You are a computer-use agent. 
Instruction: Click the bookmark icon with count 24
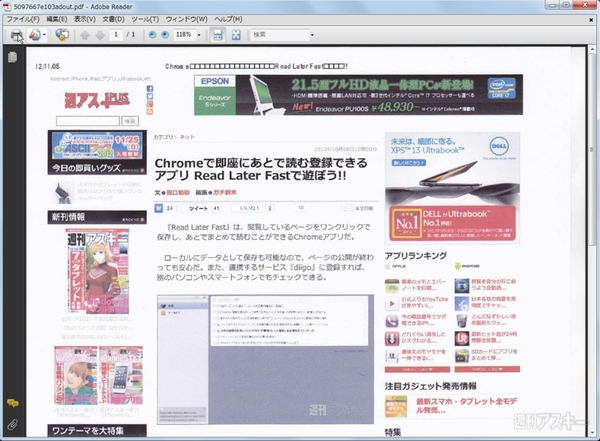tap(158, 208)
